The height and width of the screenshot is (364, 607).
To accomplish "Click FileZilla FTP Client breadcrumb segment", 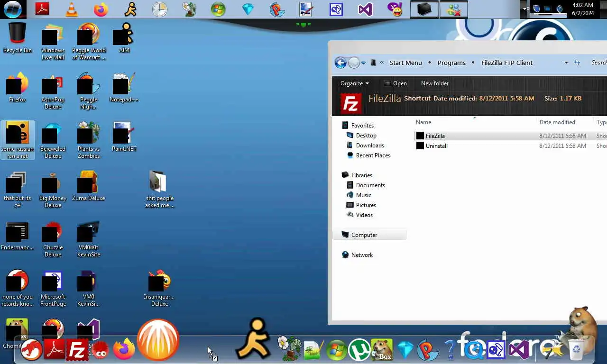I will tap(507, 63).
